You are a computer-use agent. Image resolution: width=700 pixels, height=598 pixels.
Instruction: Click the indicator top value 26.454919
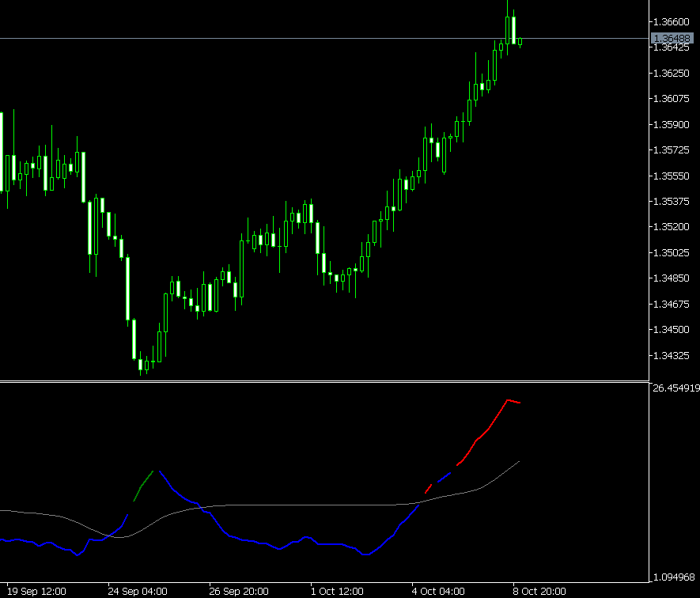click(x=676, y=388)
